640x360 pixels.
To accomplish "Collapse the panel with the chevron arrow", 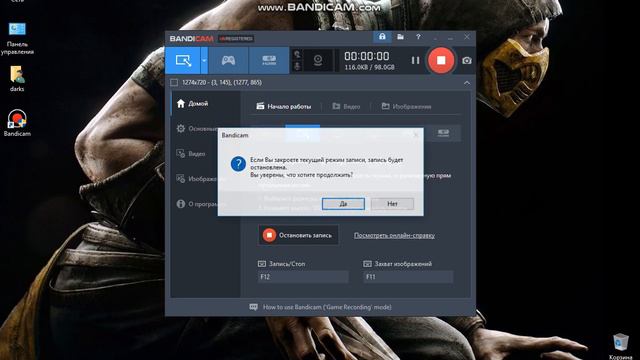I will pyautogui.click(x=467, y=83).
